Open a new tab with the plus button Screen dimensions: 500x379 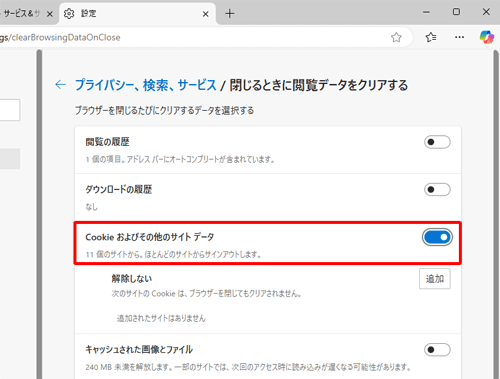tap(230, 14)
